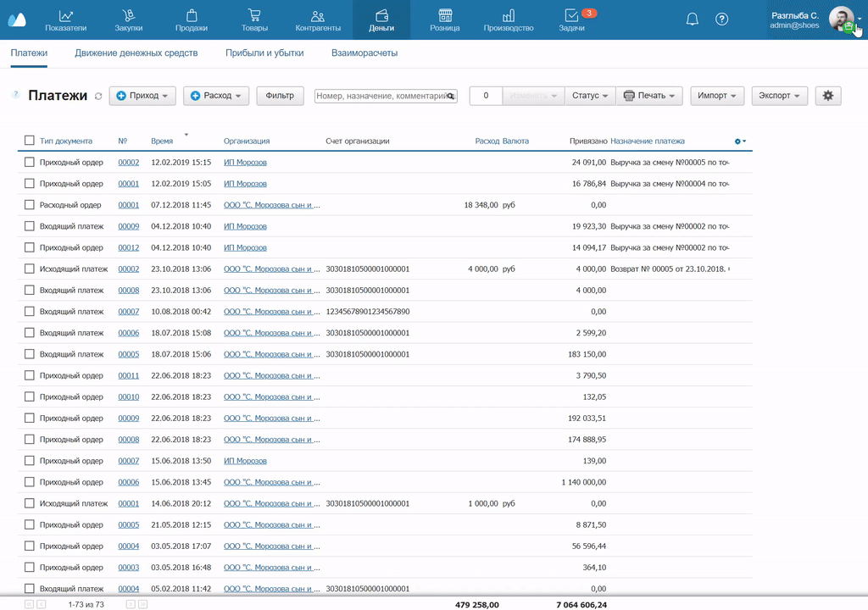Image resolution: width=868 pixels, height=610 pixels.
Task: Click the Фильтр button
Action: click(280, 96)
